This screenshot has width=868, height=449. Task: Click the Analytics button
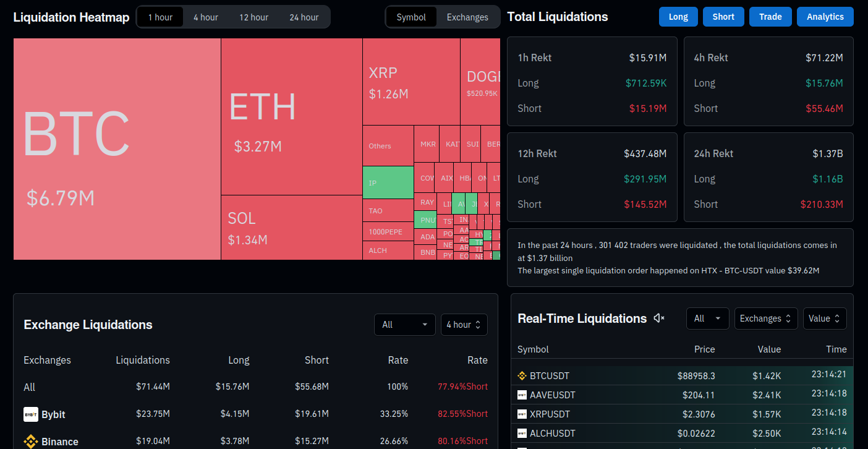[x=825, y=17]
